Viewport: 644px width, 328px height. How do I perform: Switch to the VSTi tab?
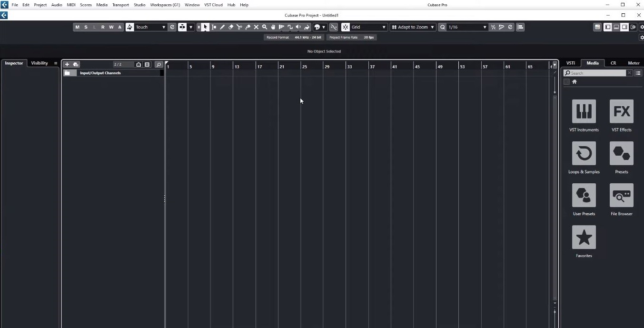[570, 63]
